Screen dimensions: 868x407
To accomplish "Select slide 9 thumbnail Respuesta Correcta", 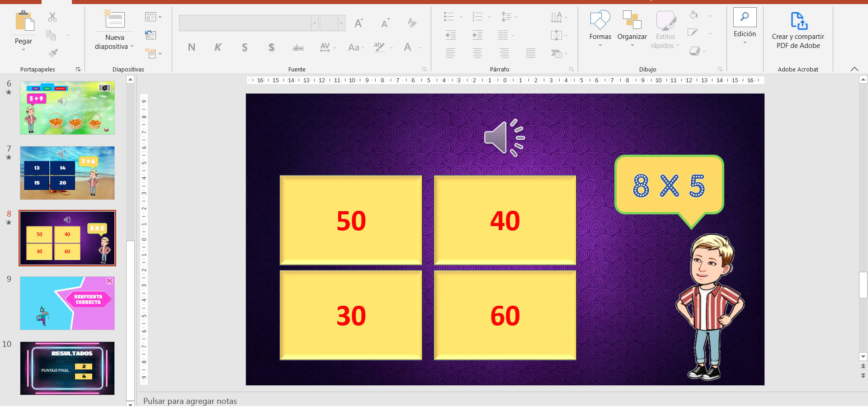I will 67,303.
